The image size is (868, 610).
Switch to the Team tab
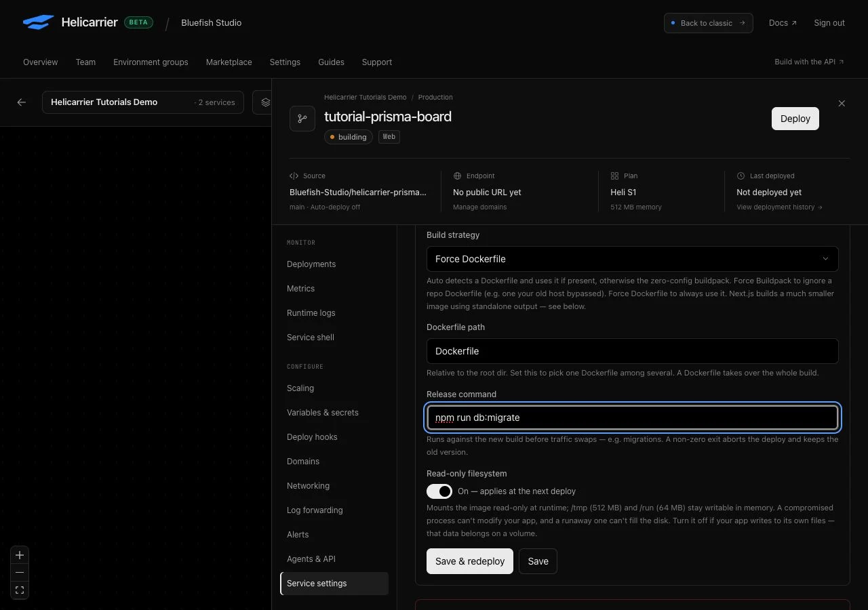[85, 62]
